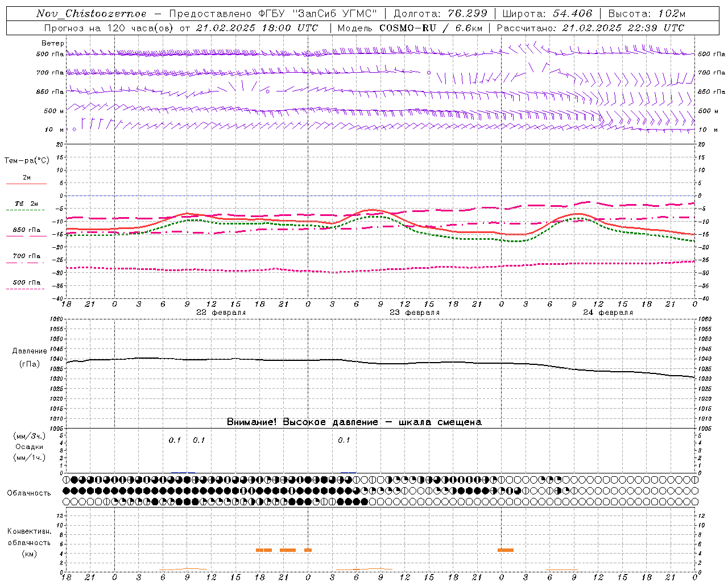Click the left 500 гПа wind level label

tap(50, 54)
